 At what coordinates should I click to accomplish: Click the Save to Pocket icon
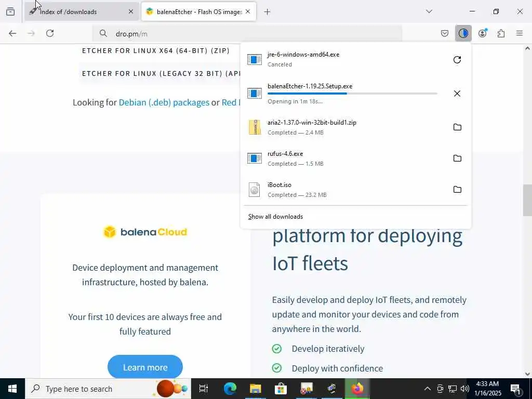tap(445, 33)
